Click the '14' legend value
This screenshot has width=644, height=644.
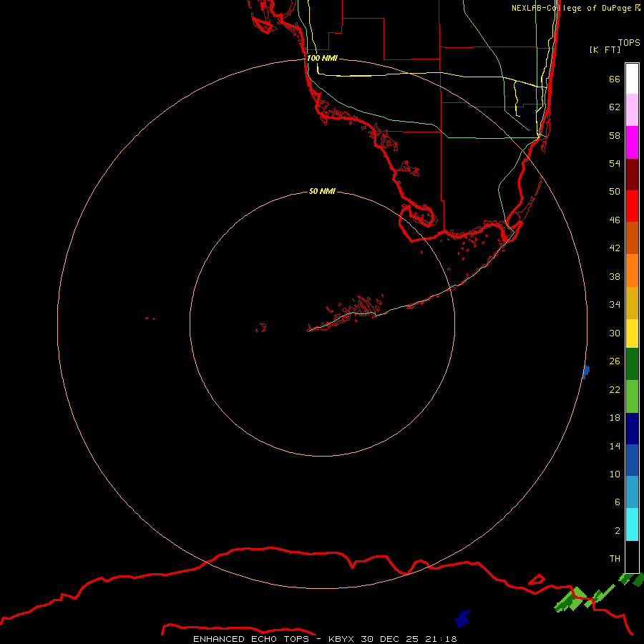(x=615, y=446)
